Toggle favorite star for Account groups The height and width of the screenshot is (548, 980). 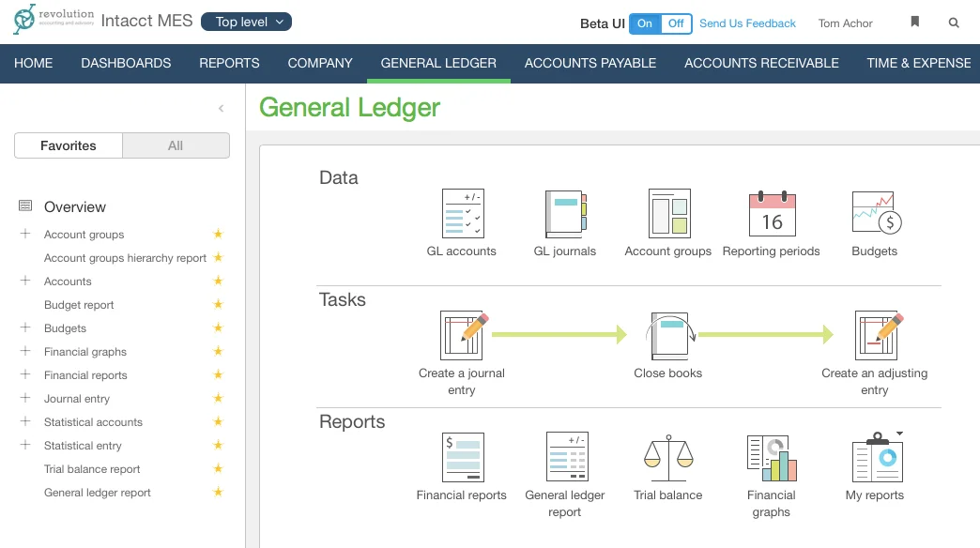(218, 234)
